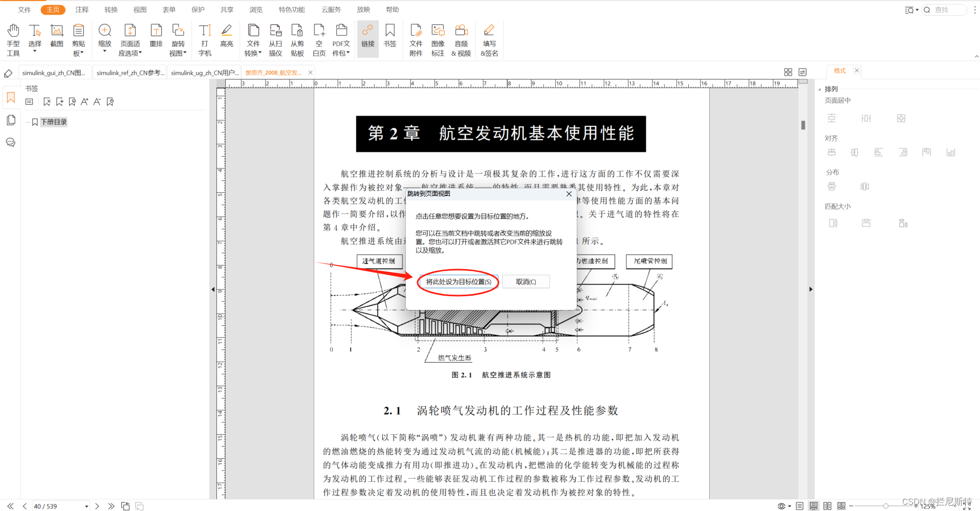Click the zoom slider handle
This screenshot has height=511, width=980.
click(x=885, y=506)
